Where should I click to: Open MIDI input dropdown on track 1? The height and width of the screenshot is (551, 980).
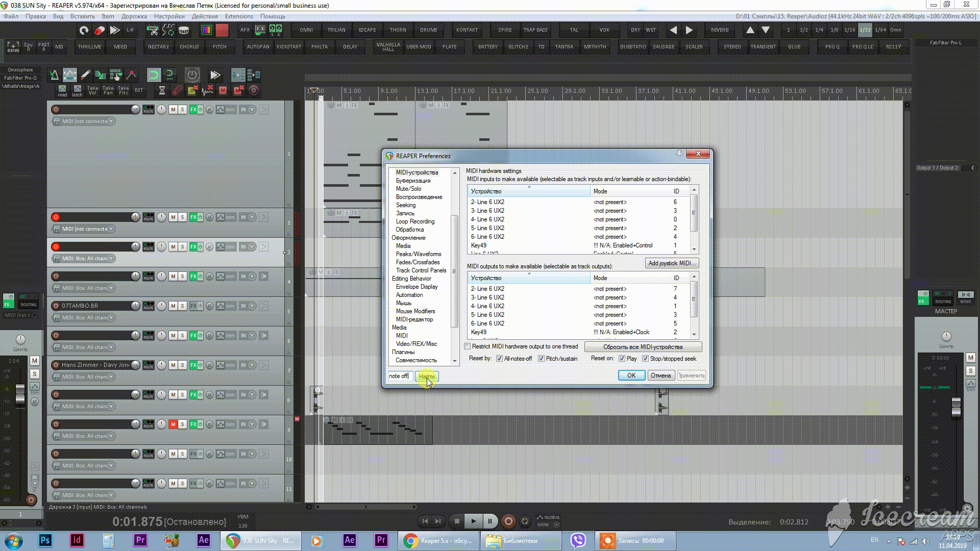click(x=111, y=121)
